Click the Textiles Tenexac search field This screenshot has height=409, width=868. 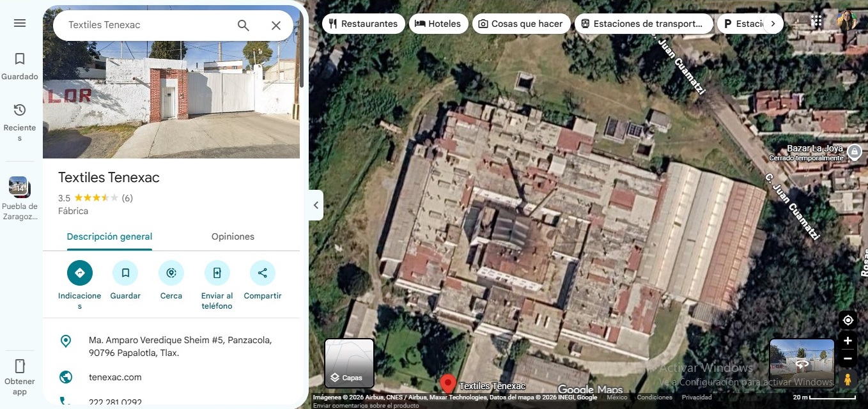[x=147, y=25]
